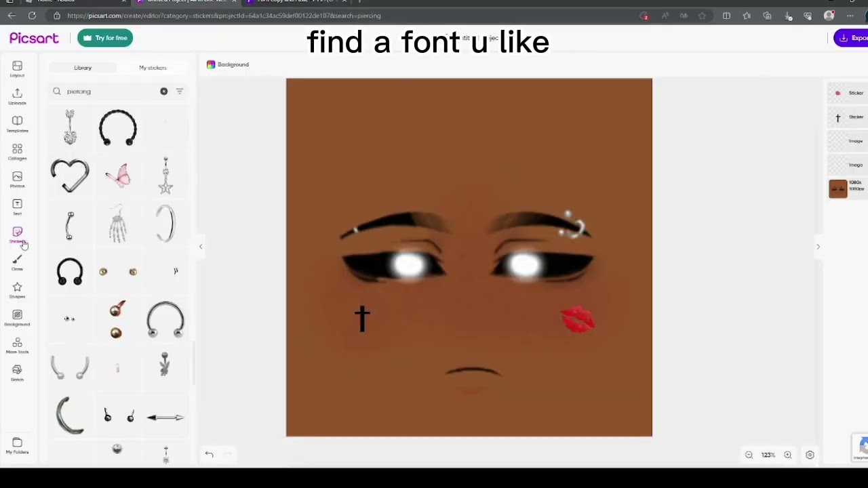Screen dimensions: 868x488
Task: Open the 123% zoom level value
Action: click(768, 455)
